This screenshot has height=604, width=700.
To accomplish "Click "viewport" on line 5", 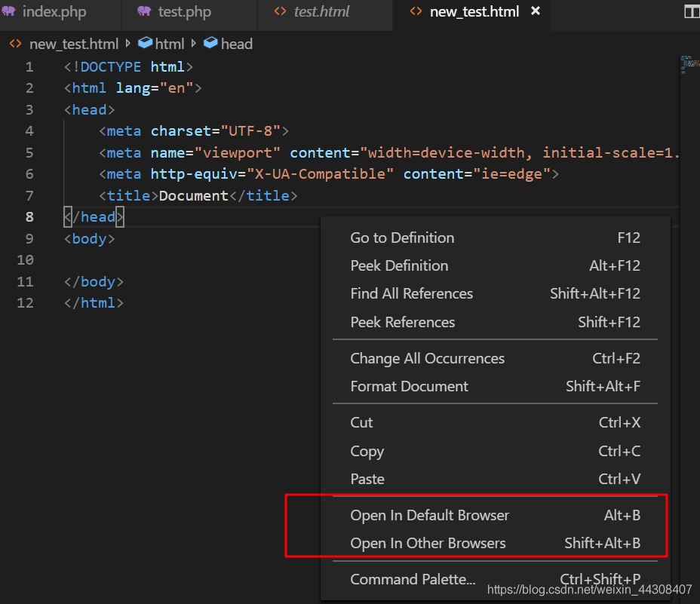I will (x=238, y=152).
